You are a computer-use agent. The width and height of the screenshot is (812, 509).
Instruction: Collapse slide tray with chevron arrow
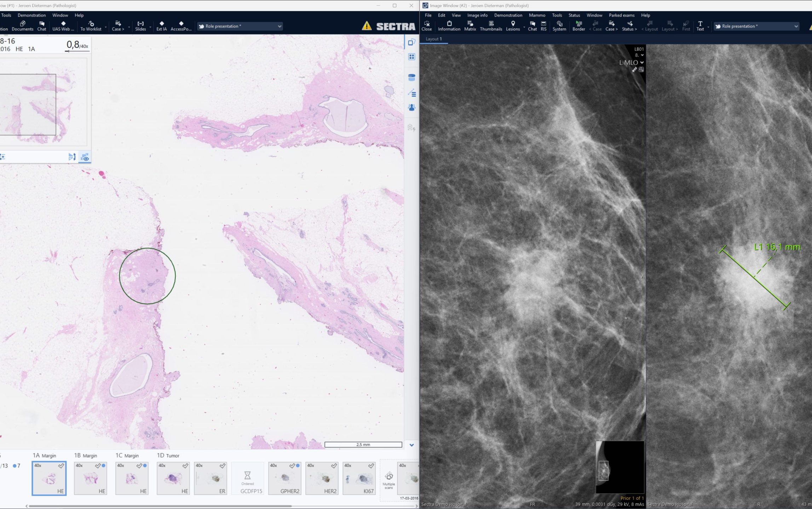(411, 445)
